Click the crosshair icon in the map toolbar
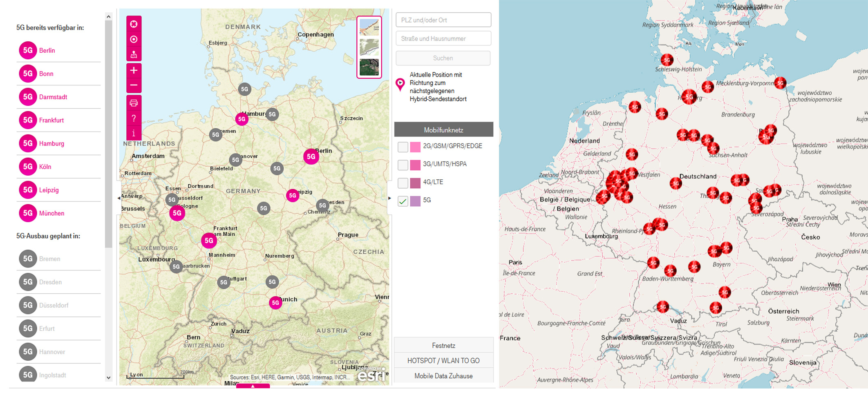The image size is (868, 393). [x=134, y=24]
